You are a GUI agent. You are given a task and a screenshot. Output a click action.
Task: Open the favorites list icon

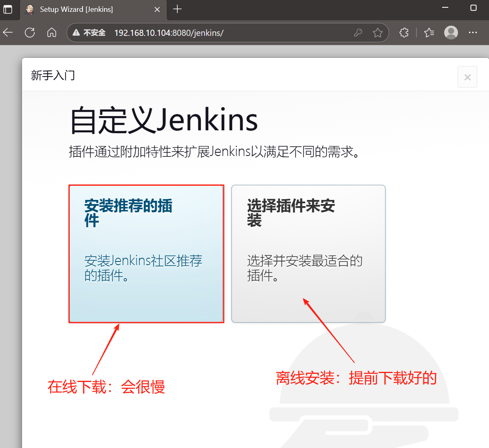point(429,33)
